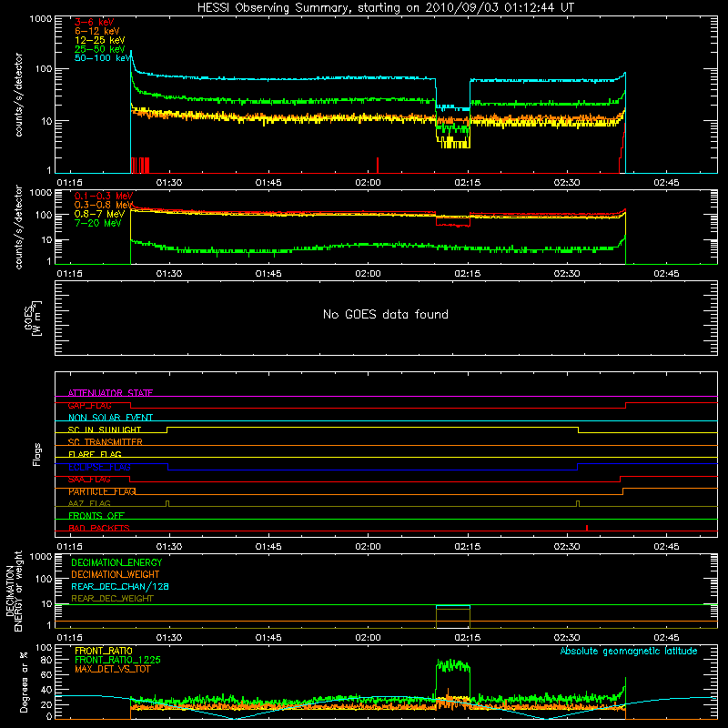The width and height of the screenshot is (728, 728).
Task: Select the red 3-6 keV legend label
Action: 95,22
